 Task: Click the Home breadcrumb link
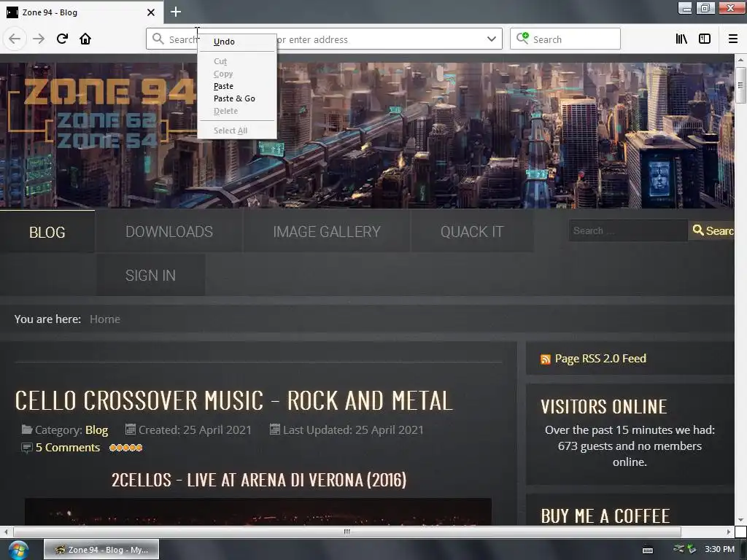pos(105,319)
